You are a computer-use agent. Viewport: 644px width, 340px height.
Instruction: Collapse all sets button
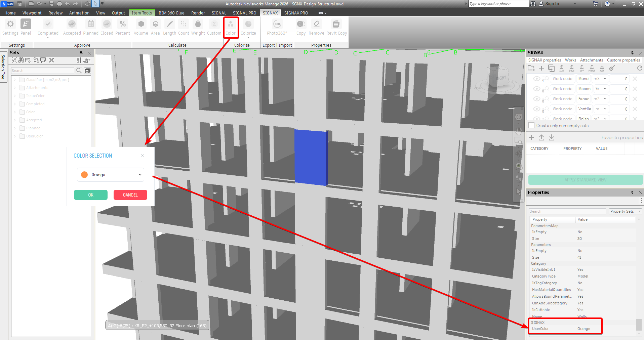point(87,71)
